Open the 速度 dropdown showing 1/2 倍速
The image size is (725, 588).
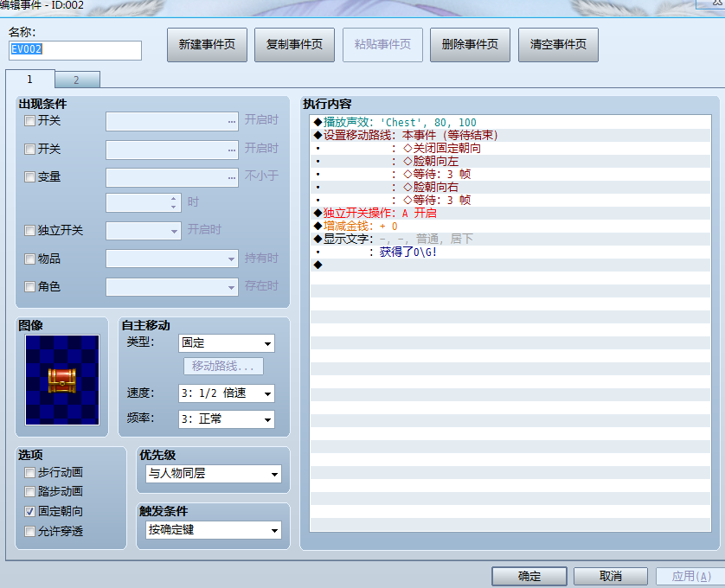[x=227, y=393]
